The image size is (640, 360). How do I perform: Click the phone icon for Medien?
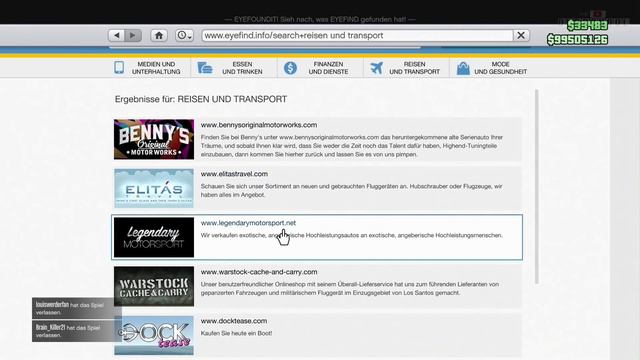pos(119,67)
